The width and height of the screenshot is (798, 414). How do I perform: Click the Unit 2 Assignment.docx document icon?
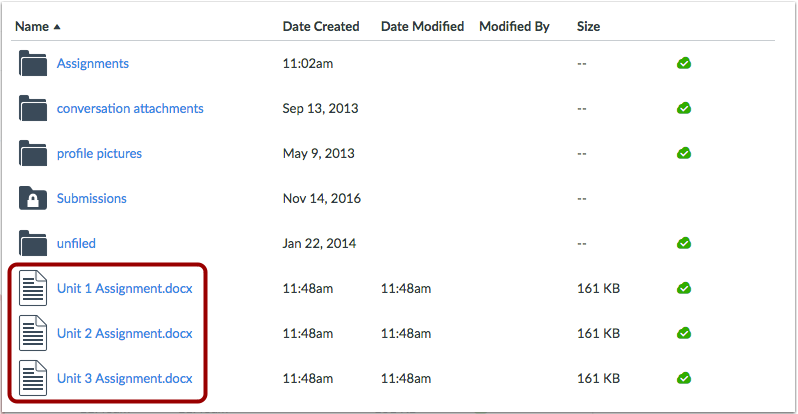pyautogui.click(x=33, y=333)
